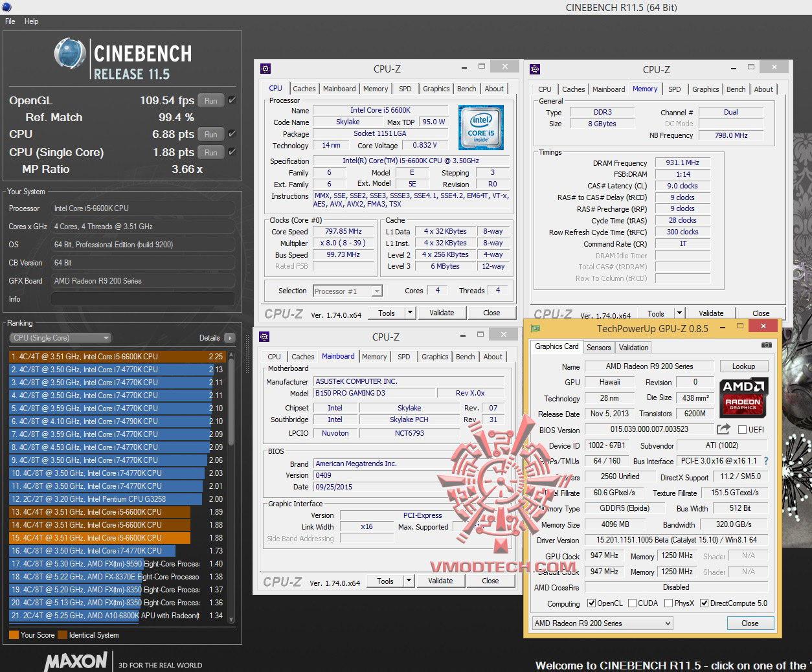Click the ranking list scrollbar up arrow
Screen dimensions: 812x672
click(x=231, y=354)
